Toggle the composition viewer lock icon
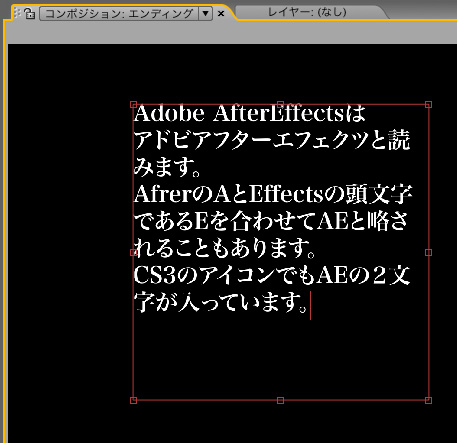The width and height of the screenshot is (457, 443). (x=29, y=14)
